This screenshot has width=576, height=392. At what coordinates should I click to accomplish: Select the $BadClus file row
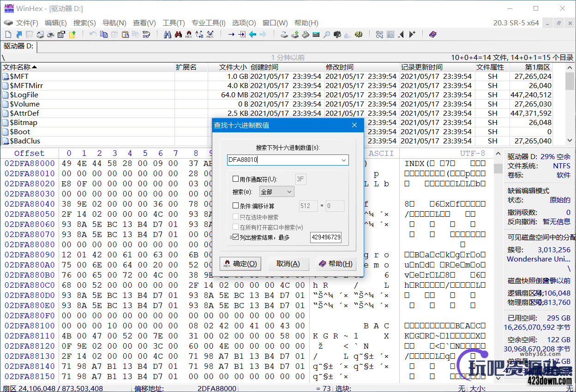pyautogui.click(x=277, y=141)
